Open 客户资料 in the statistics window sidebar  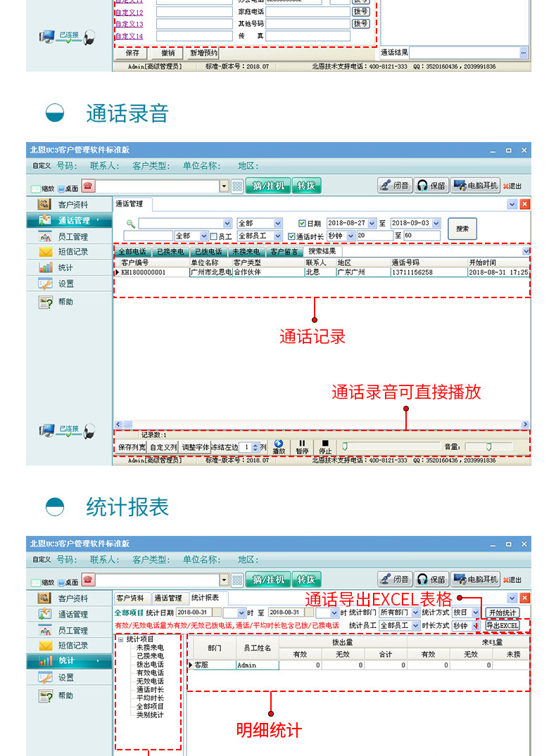[x=69, y=598]
